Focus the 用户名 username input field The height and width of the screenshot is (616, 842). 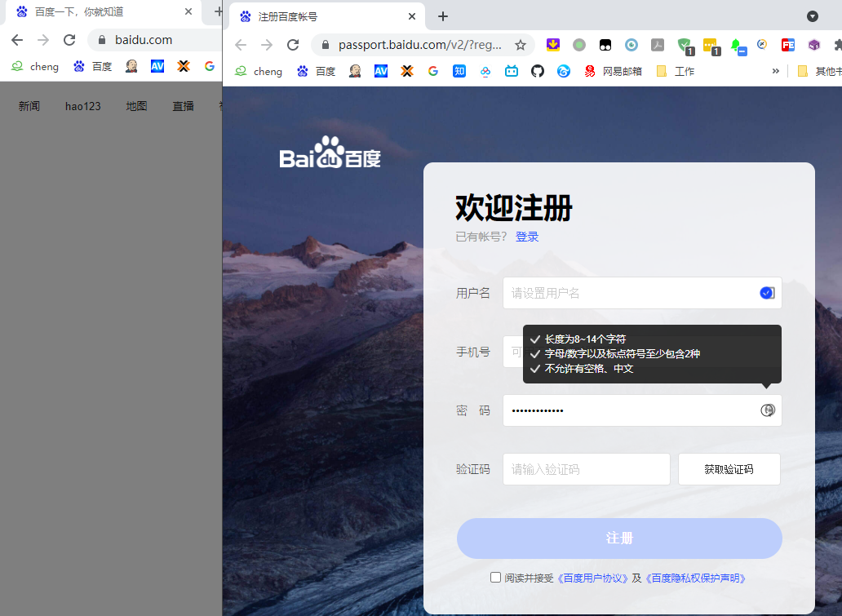pos(642,293)
